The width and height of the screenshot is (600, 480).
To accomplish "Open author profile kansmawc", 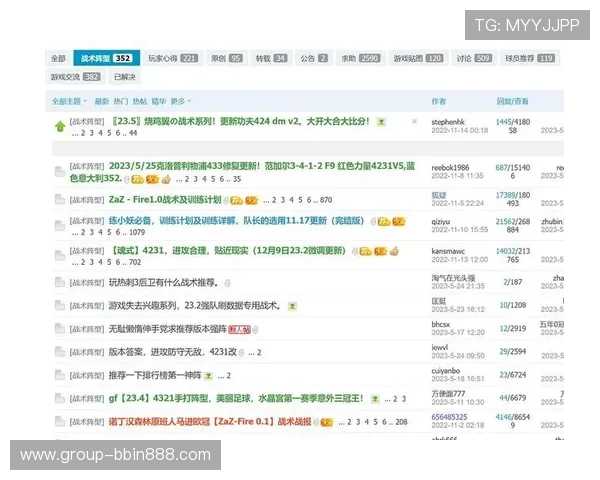I will (x=448, y=251).
